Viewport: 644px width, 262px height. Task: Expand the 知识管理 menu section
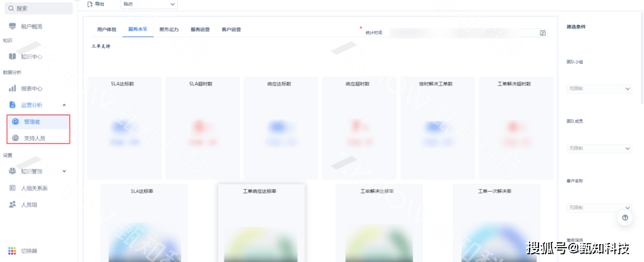tap(64, 171)
